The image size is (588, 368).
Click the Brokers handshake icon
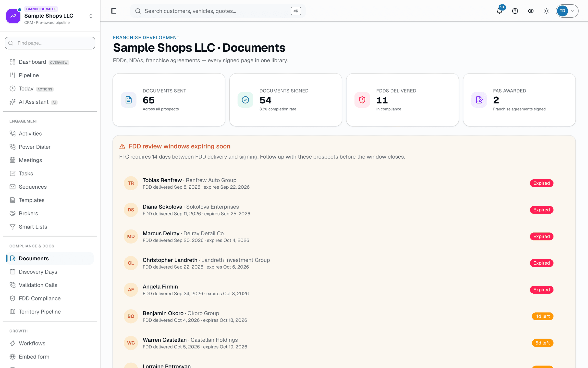pos(12,213)
